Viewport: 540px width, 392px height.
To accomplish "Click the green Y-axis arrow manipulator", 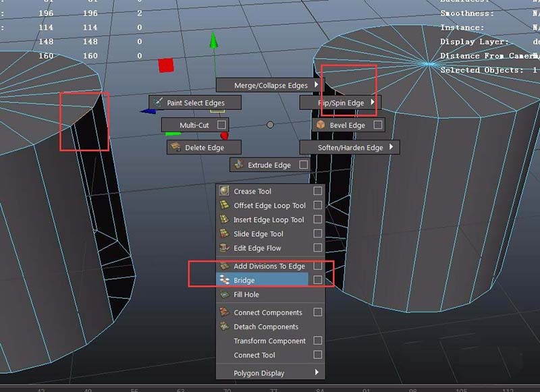I will [x=214, y=40].
